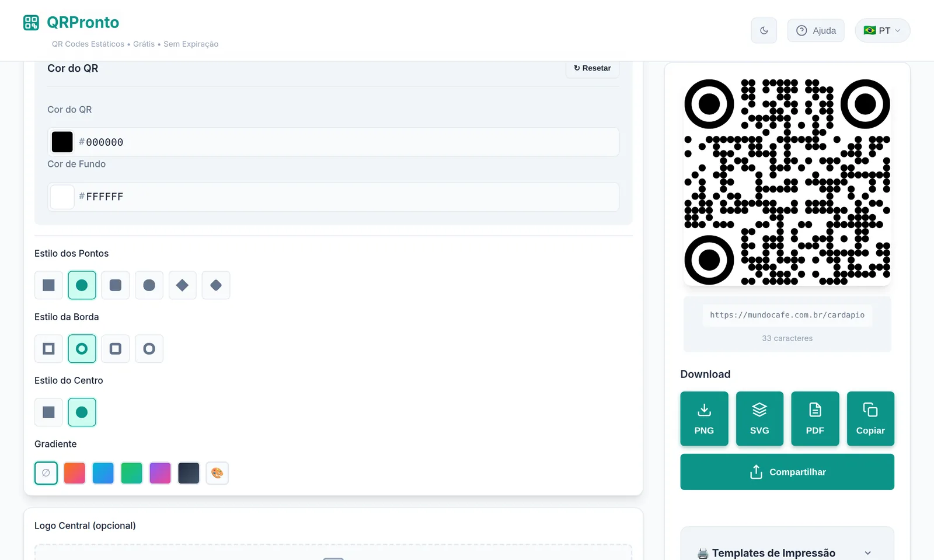The width and height of the screenshot is (934, 560).
Task: Open the white background color swatch
Action: click(62, 197)
